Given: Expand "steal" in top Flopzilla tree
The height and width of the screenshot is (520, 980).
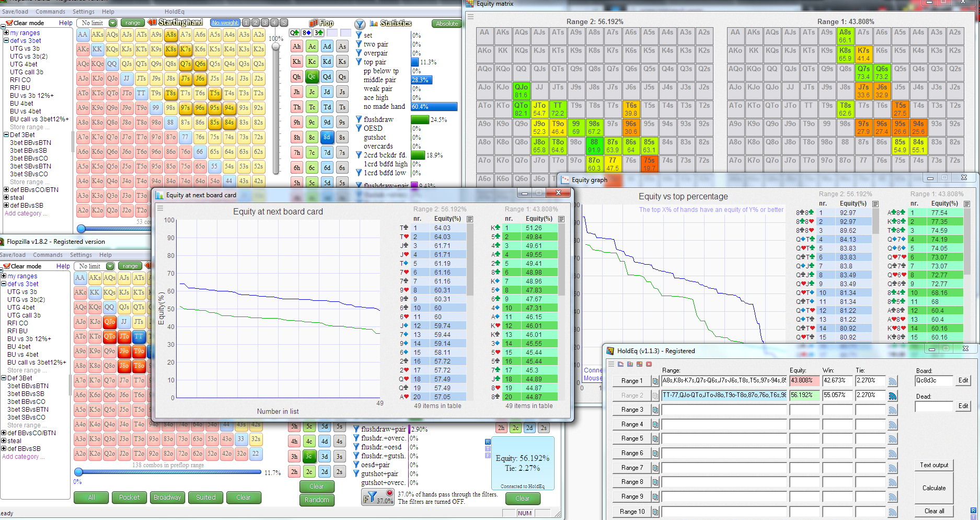Looking at the screenshot, I should click(x=6, y=198).
